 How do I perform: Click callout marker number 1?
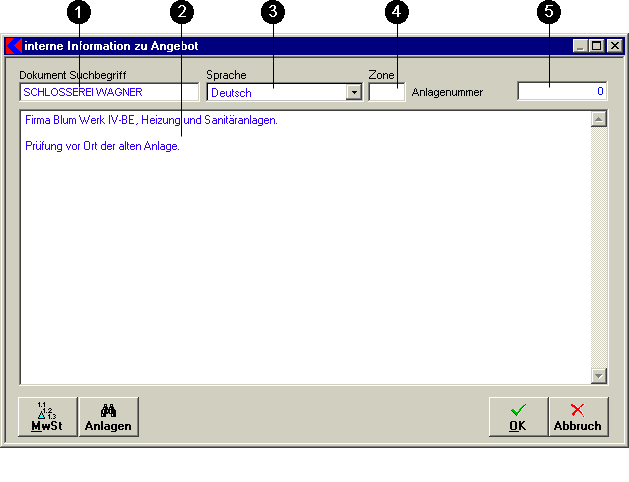pyautogui.click(x=80, y=12)
